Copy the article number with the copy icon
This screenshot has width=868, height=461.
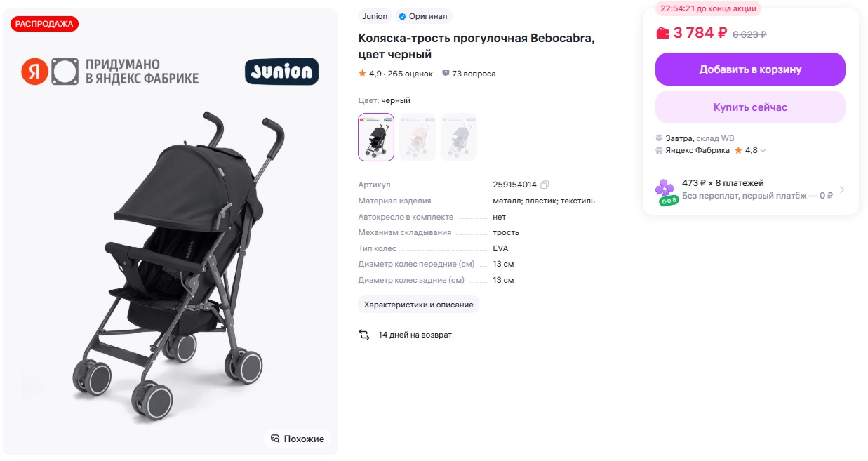click(545, 185)
